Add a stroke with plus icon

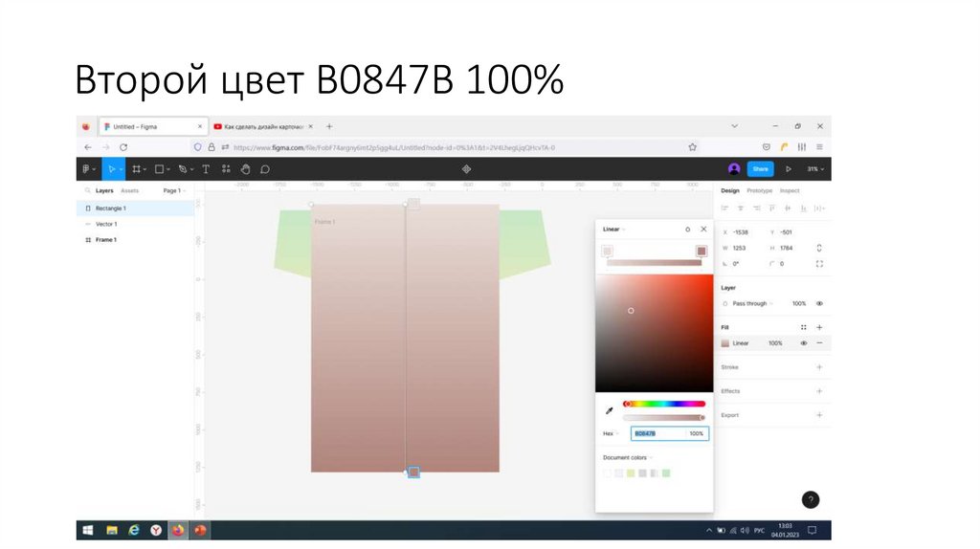[819, 367]
